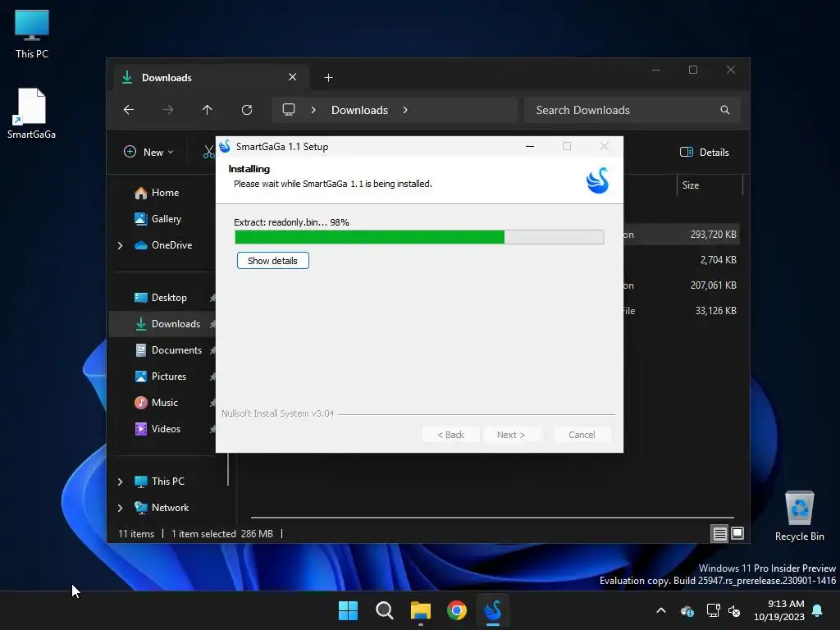This screenshot has height=630, width=840.
Task: Open a new Explorer tab with plus
Action: click(328, 78)
